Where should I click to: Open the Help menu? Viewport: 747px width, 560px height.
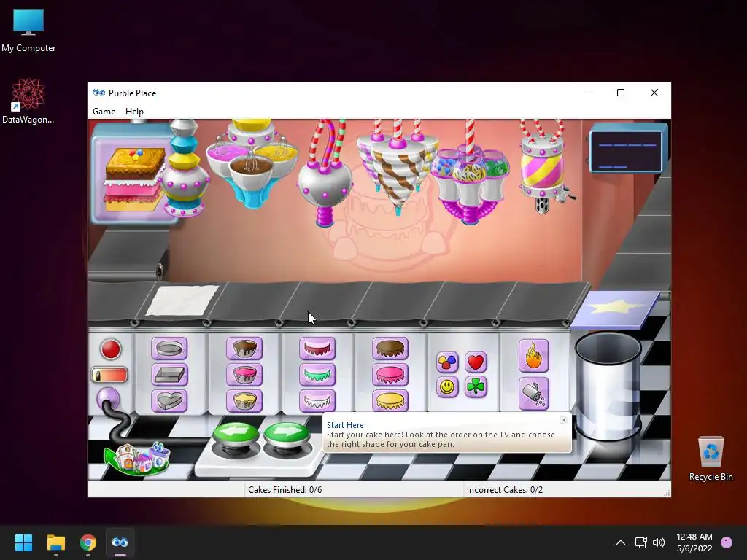[x=134, y=112]
